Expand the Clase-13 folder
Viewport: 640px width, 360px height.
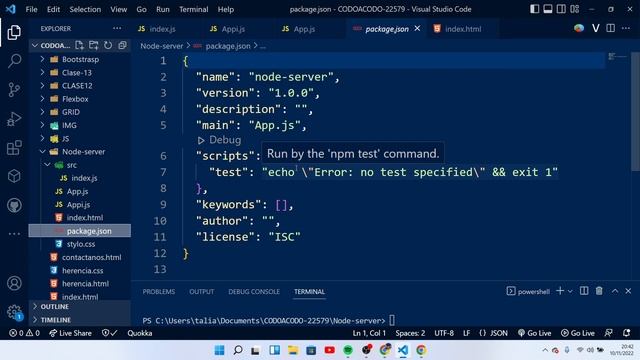click(77, 73)
